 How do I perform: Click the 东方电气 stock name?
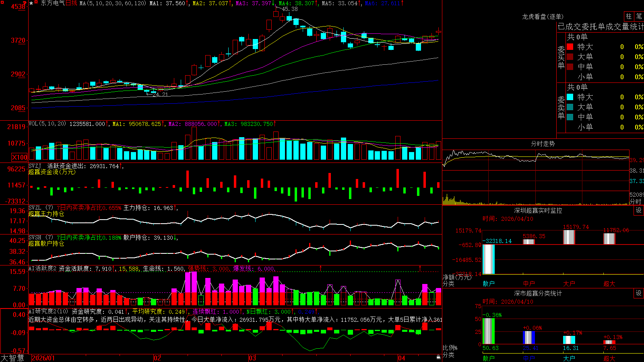[53, 3]
